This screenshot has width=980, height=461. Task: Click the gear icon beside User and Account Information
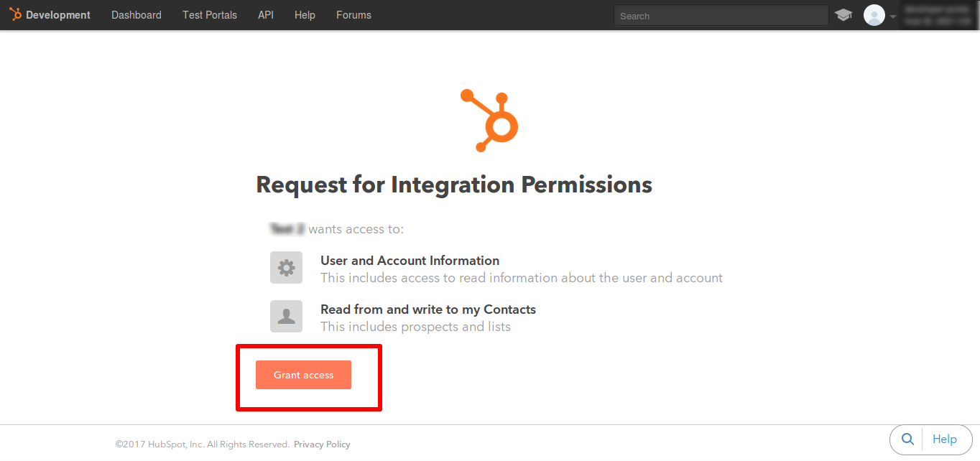click(286, 268)
